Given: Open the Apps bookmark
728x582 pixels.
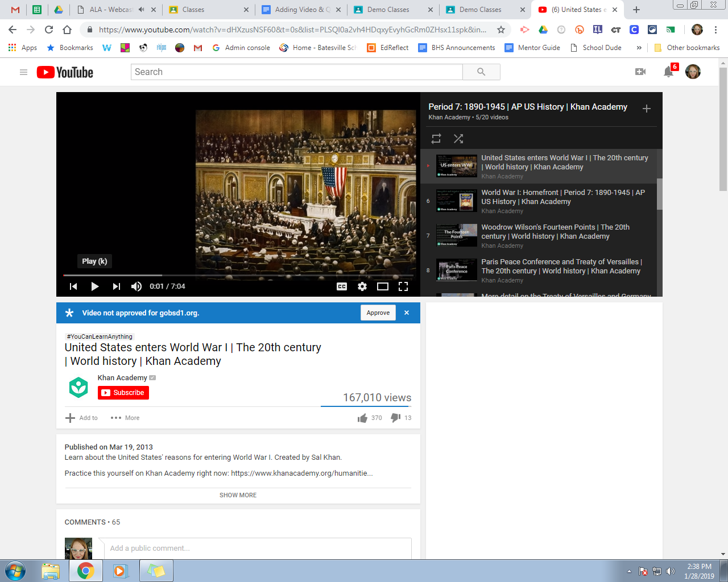Looking at the screenshot, I should [x=23, y=48].
